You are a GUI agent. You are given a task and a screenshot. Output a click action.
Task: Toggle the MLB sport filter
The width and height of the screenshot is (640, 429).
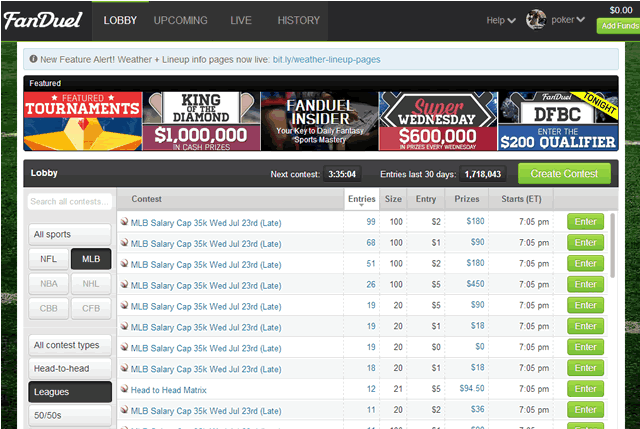click(x=90, y=259)
